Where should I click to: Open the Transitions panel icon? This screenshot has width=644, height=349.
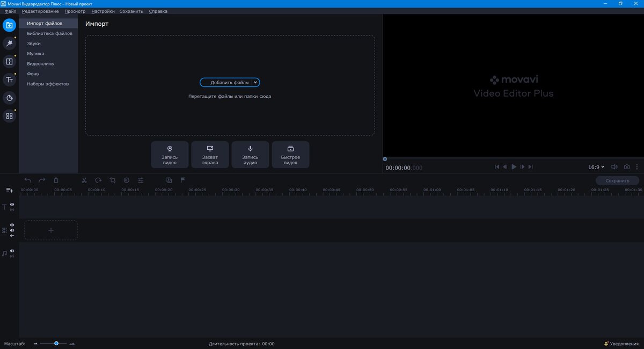point(9,61)
